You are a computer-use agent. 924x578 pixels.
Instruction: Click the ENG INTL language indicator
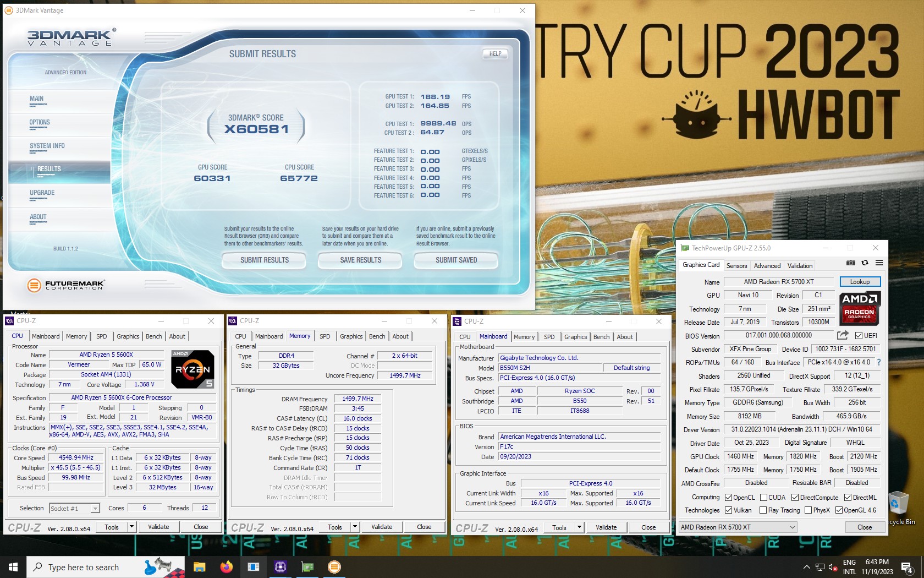[849, 567]
